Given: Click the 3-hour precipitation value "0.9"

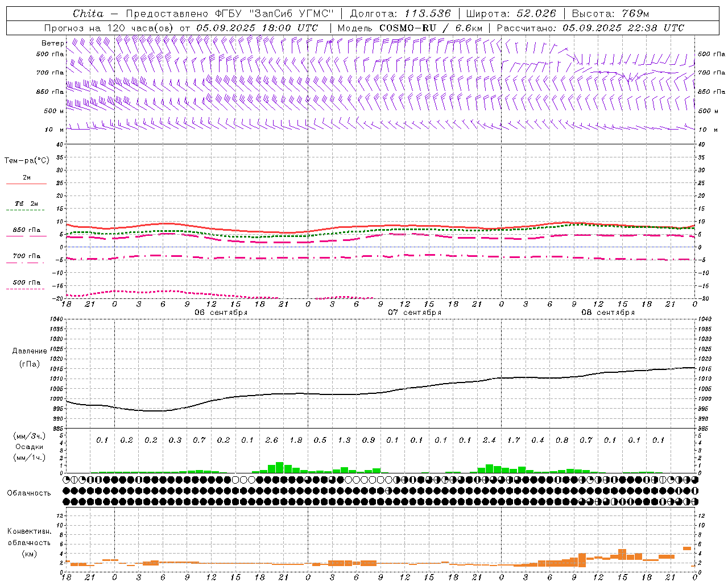Looking at the screenshot, I should pos(369,440).
